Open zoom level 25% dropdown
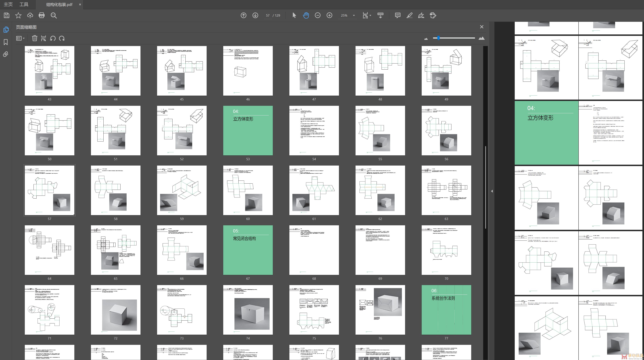This screenshot has width=644, height=360. (348, 16)
